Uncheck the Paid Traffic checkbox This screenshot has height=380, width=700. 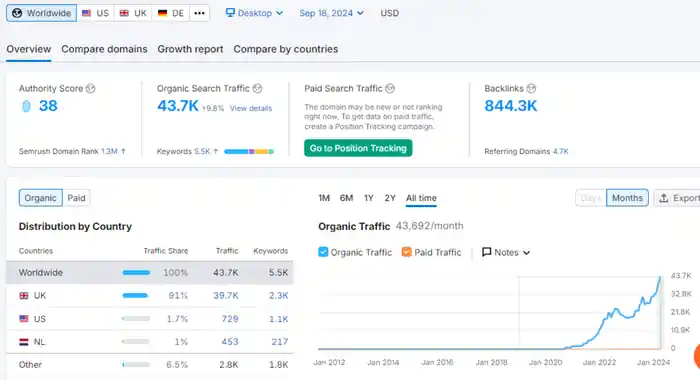pyautogui.click(x=406, y=252)
